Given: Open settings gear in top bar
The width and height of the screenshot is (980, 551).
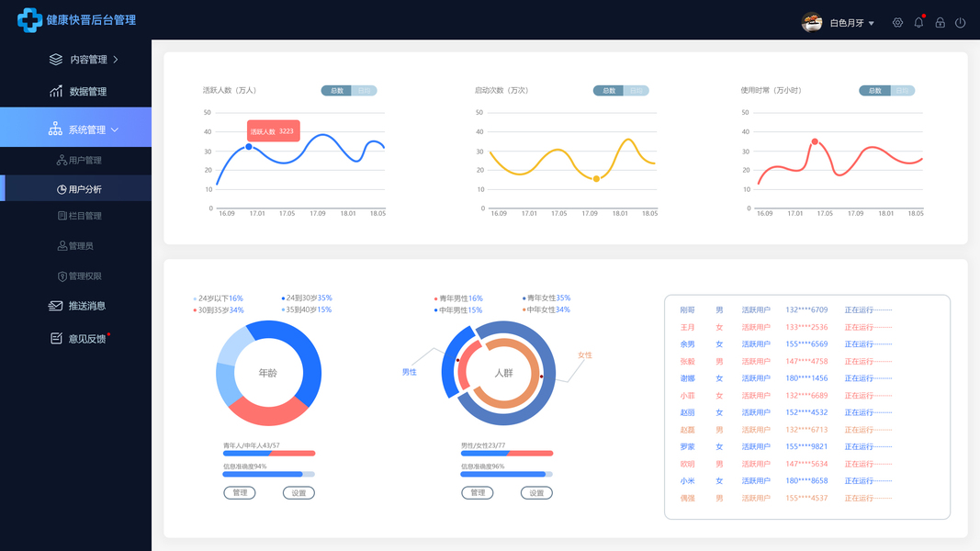Looking at the screenshot, I should click(x=897, y=22).
